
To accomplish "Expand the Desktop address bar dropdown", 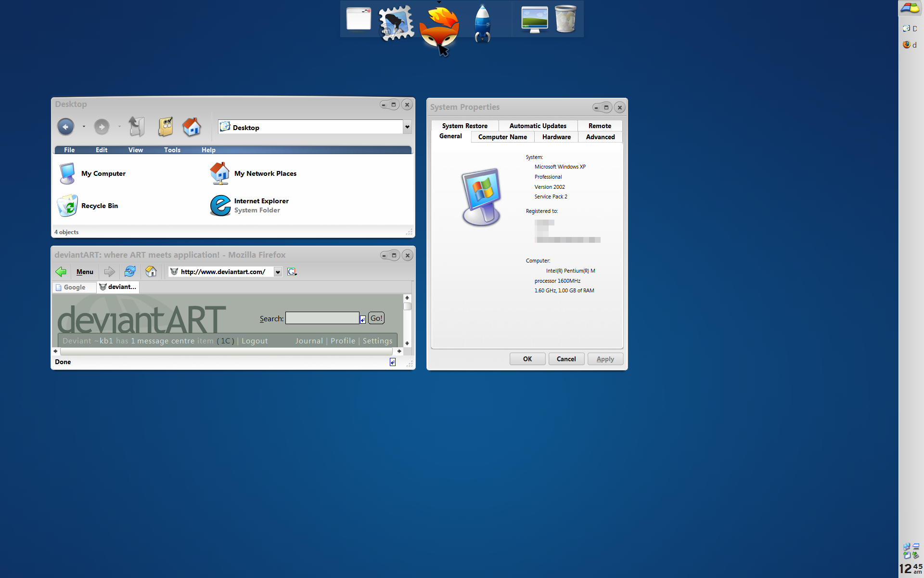I will click(x=407, y=127).
